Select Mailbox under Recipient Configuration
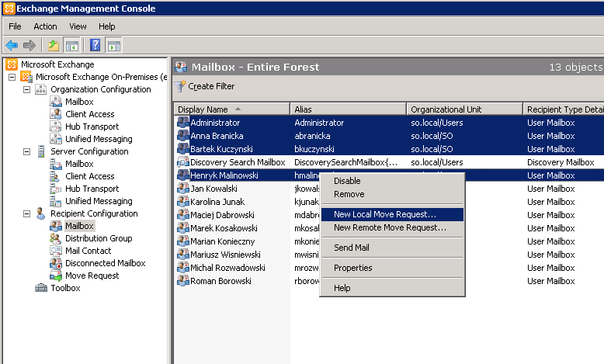 [x=79, y=226]
